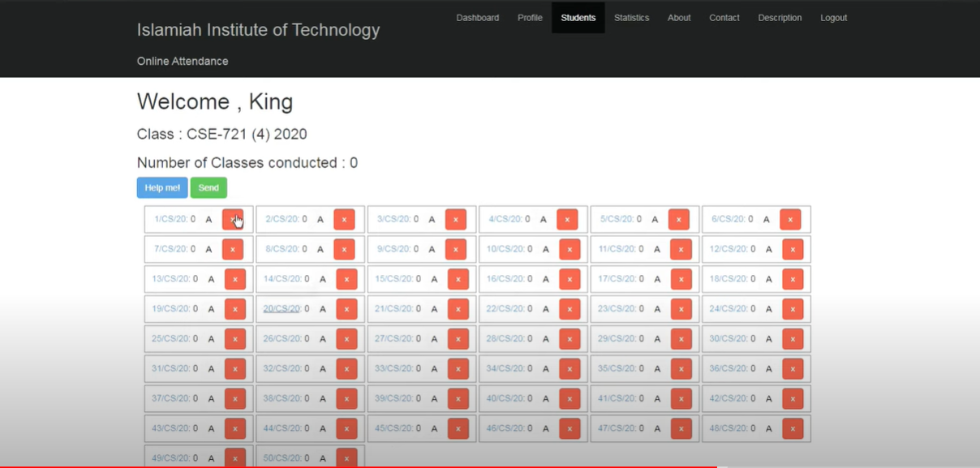Click the green Send button

(x=208, y=187)
